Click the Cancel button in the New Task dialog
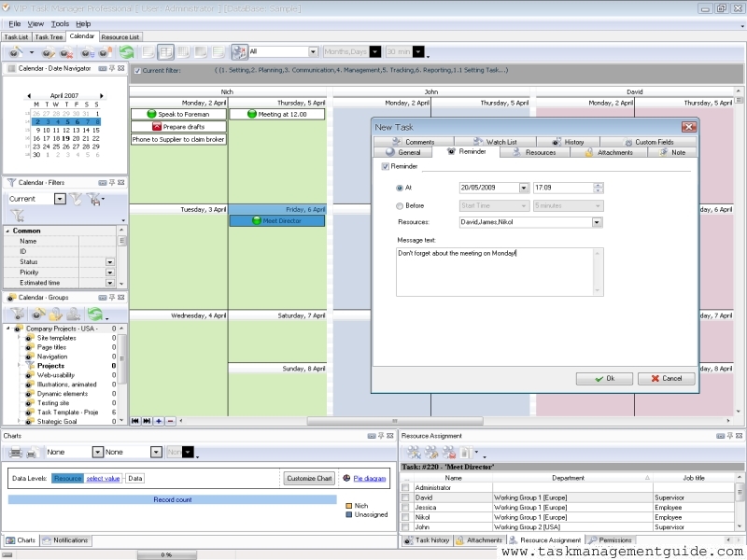This screenshot has height=560, width=747. (666, 379)
